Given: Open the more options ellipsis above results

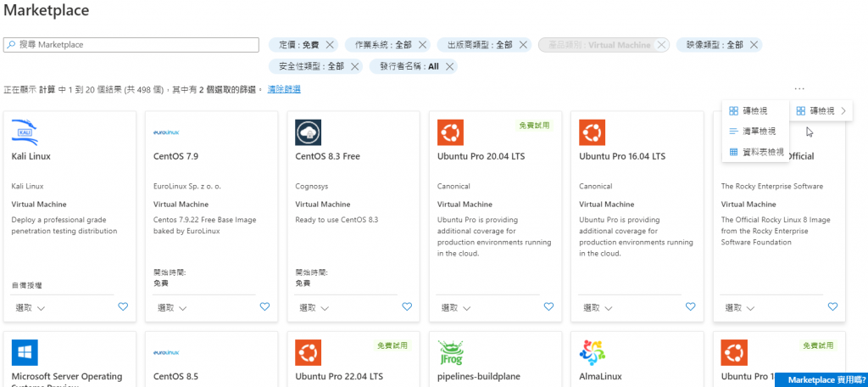Looking at the screenshot, I should 798,89.
